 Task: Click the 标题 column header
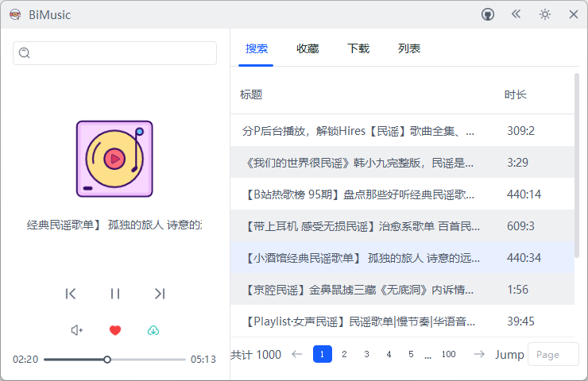[251, 94]
